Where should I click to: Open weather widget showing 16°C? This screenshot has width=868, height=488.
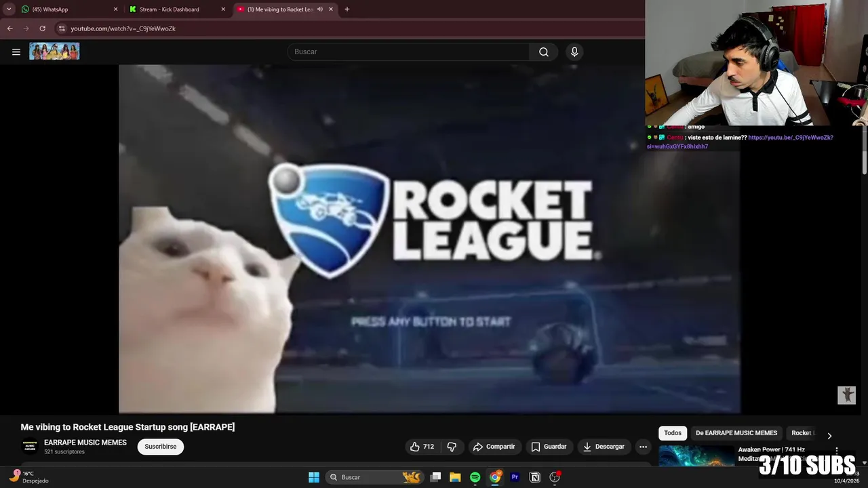31,477
